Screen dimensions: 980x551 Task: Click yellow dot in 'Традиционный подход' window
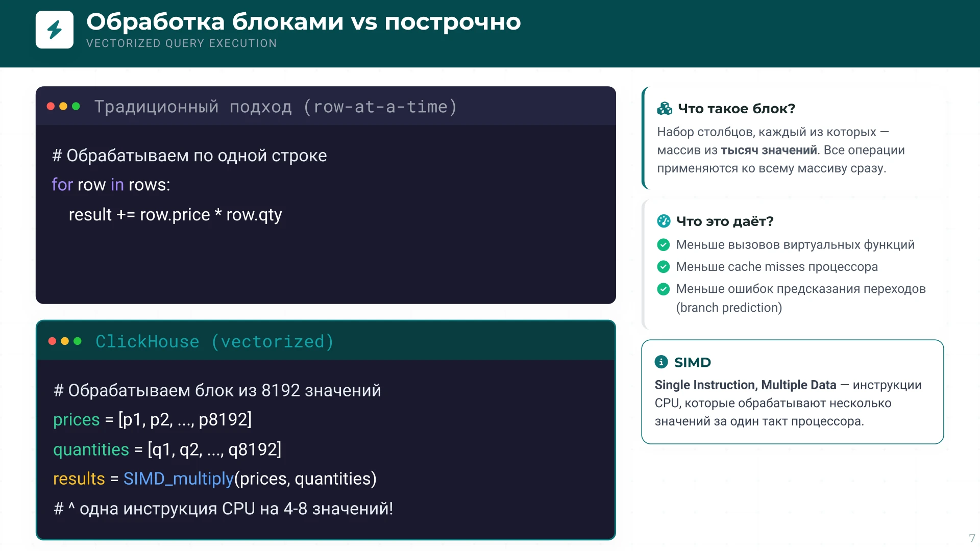pos(63,106)
